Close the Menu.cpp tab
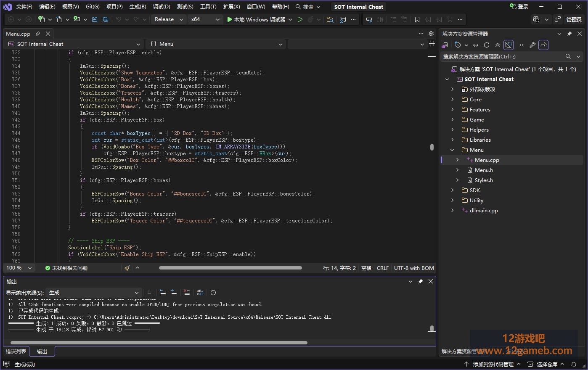The height and width of the screenshot is (370, 588). (48, 34)
